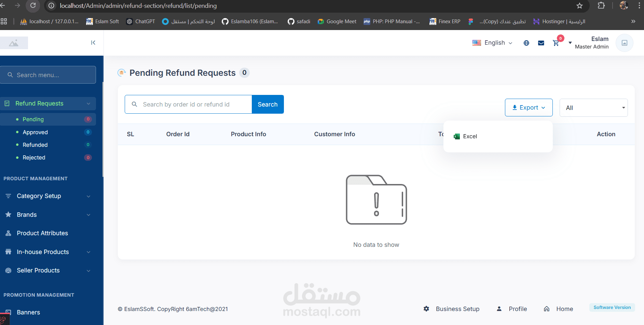Image resolution: width=644 pixels, height=325 pixels.
Task: Click the In-house Products store icon
Action: coord(9,252)
